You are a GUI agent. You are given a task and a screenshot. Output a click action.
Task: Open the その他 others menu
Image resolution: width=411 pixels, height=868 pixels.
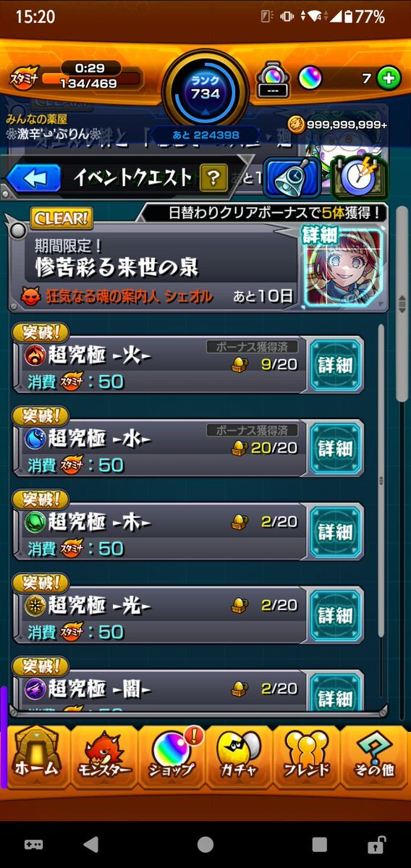pos(374,757)
